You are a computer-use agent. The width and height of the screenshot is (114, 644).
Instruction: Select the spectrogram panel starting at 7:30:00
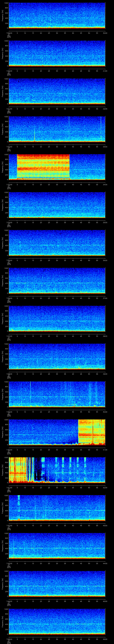tap(57, 54)
